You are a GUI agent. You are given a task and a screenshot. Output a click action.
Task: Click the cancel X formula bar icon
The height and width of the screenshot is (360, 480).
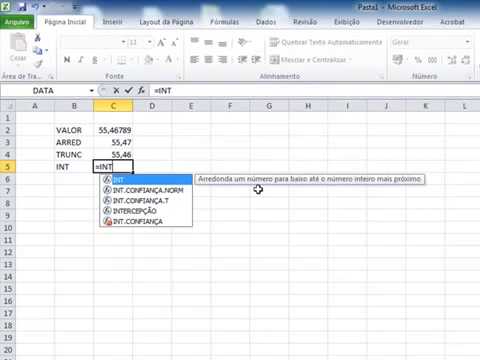click(x=116, y=90)
